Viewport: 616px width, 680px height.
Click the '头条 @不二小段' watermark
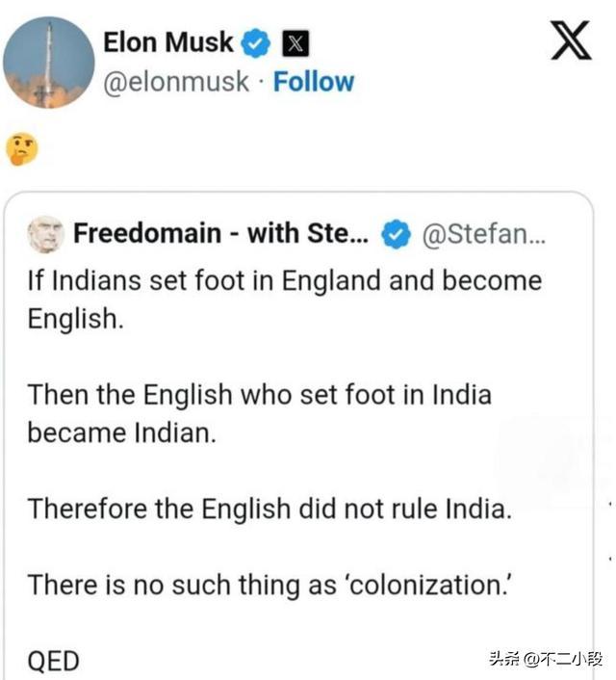[546, 659]
